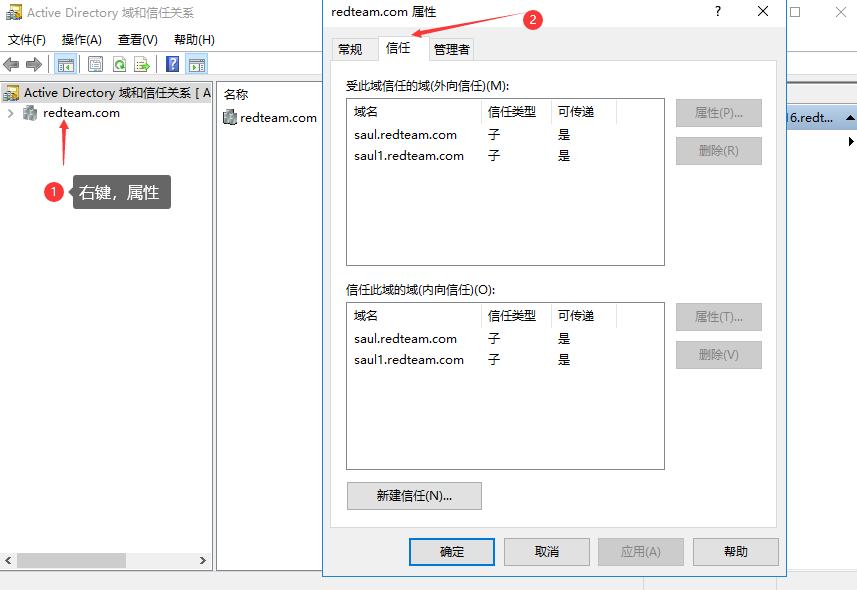Viewport: 857px width, 590px height.
Task: Collapse the action pane section arrow next to 6.redt...
Action: coord(850,118)
